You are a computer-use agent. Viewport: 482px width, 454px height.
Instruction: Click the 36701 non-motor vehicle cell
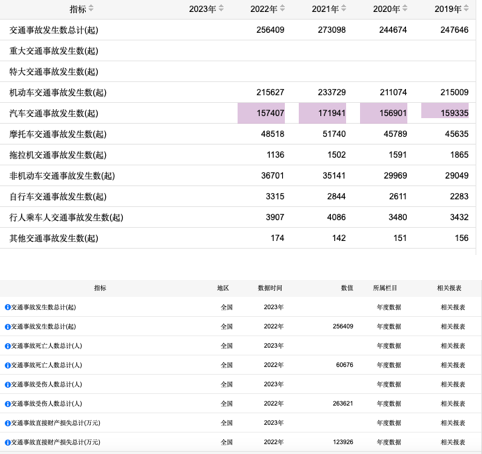coord(273,176)
